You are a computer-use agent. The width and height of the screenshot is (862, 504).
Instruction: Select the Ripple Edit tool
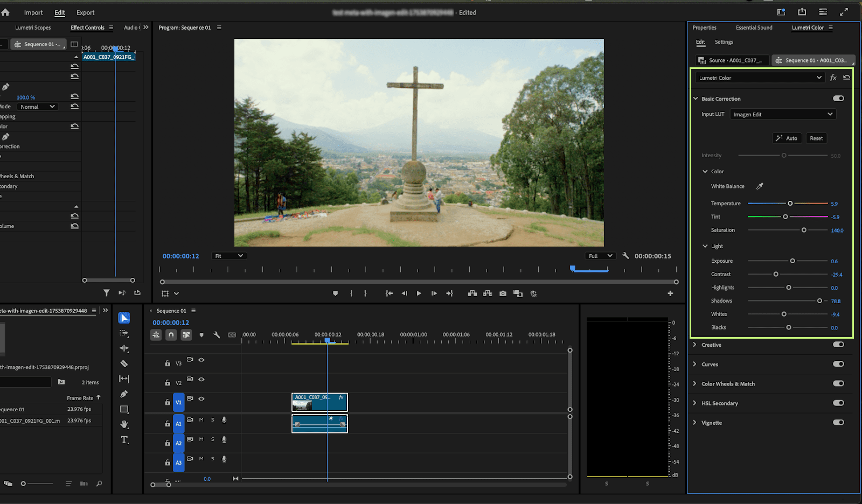124,348
